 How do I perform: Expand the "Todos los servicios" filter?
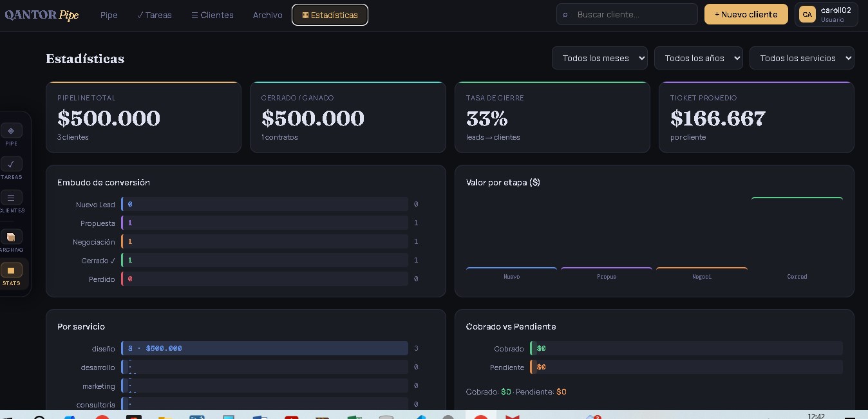click(801, 58)
